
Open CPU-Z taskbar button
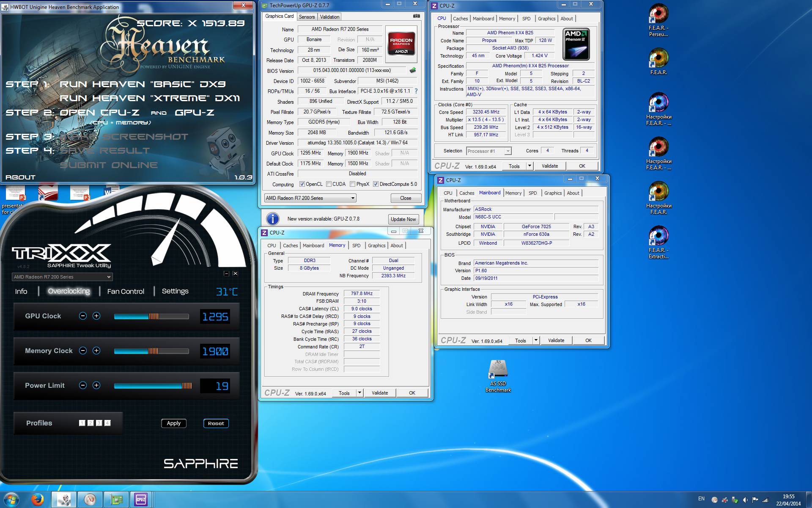tap(141, 500)
